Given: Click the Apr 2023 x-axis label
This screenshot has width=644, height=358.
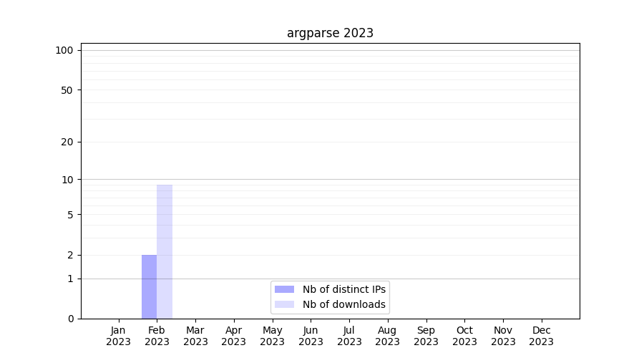Looking at the screenshot, I should tap(234, 336).
